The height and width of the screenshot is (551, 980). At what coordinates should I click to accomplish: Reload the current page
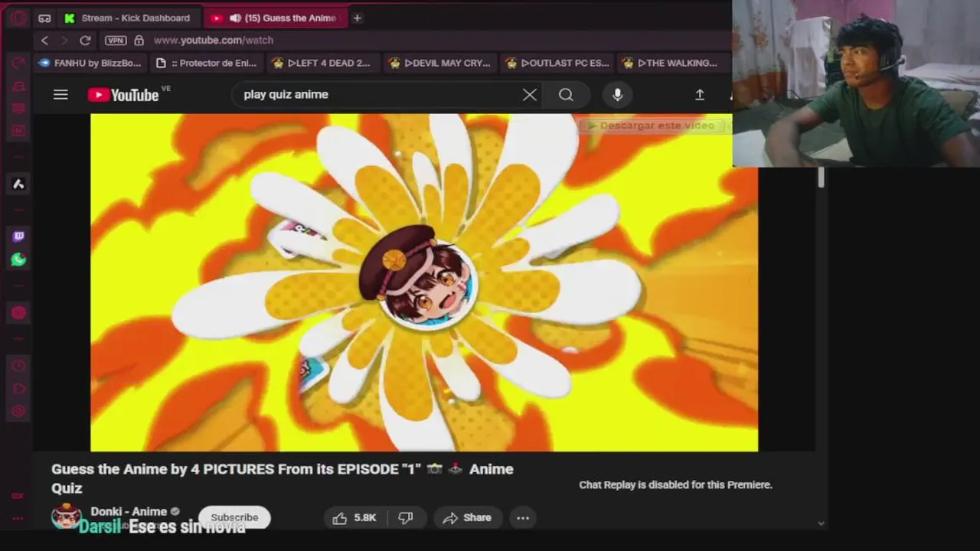pos(85,40)
